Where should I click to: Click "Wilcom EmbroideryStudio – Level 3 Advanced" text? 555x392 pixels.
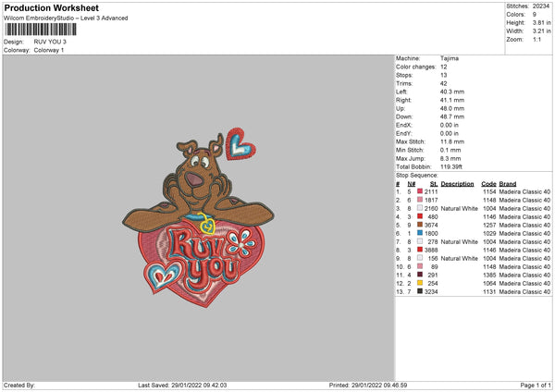click(x=66, y=18)
